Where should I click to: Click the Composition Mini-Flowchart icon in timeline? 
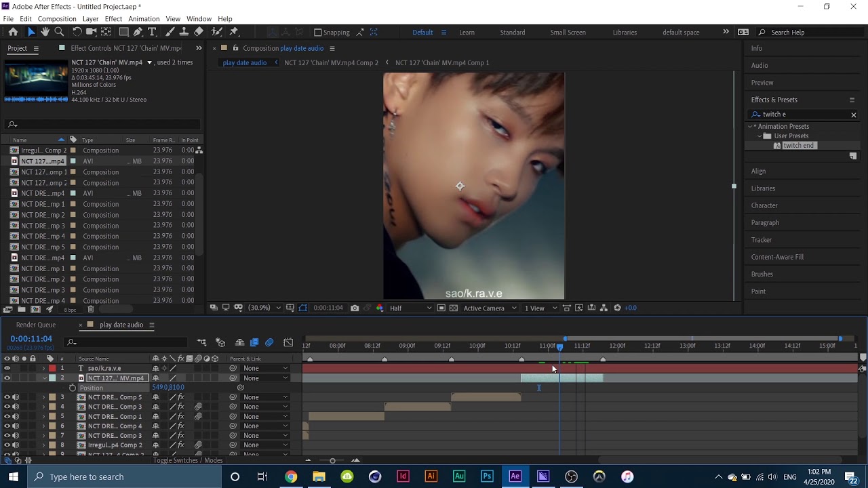click(202, 342)
